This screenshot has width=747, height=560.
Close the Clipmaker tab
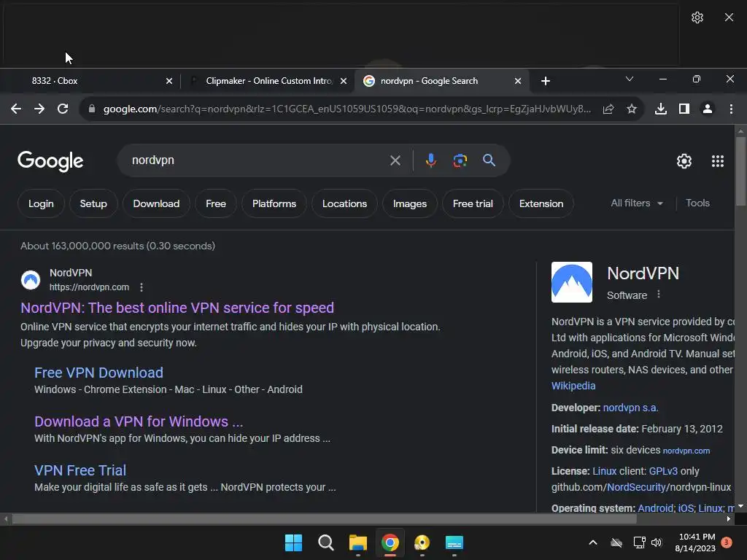(x=344, y=81)
